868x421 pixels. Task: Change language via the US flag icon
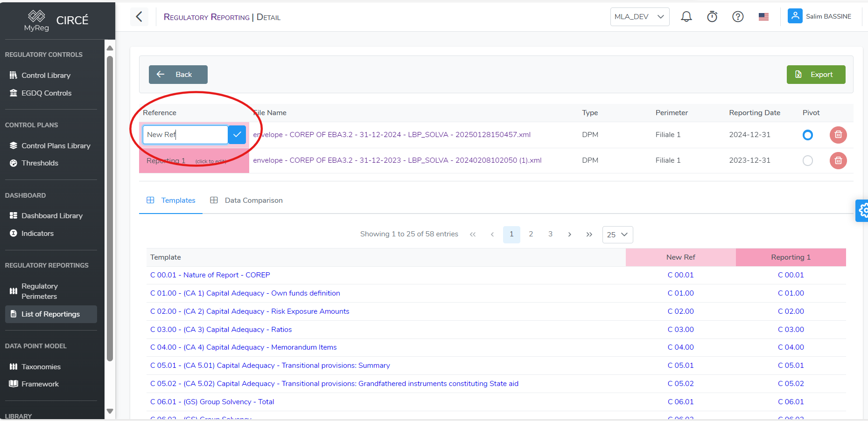763,16
